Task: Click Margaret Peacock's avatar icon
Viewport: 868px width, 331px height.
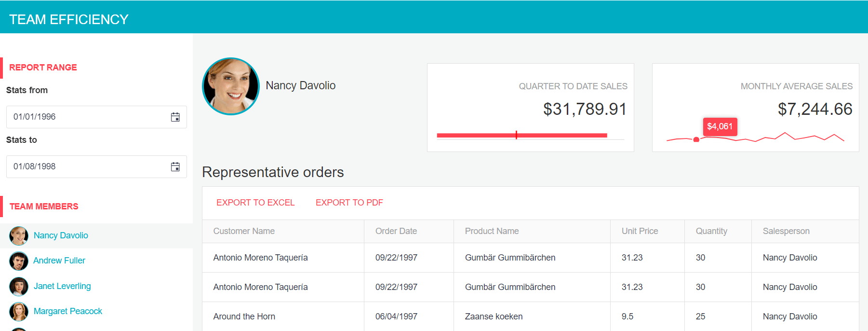Action: tap(19, 312)
